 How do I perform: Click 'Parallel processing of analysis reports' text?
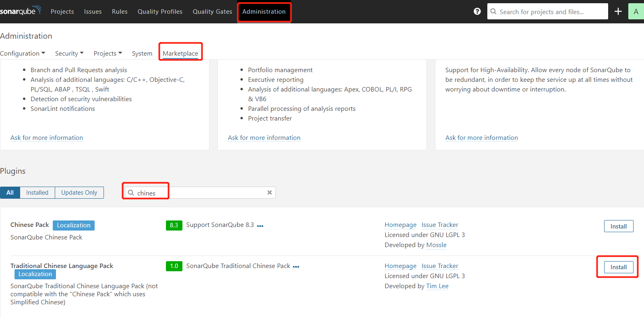(302, 109)
